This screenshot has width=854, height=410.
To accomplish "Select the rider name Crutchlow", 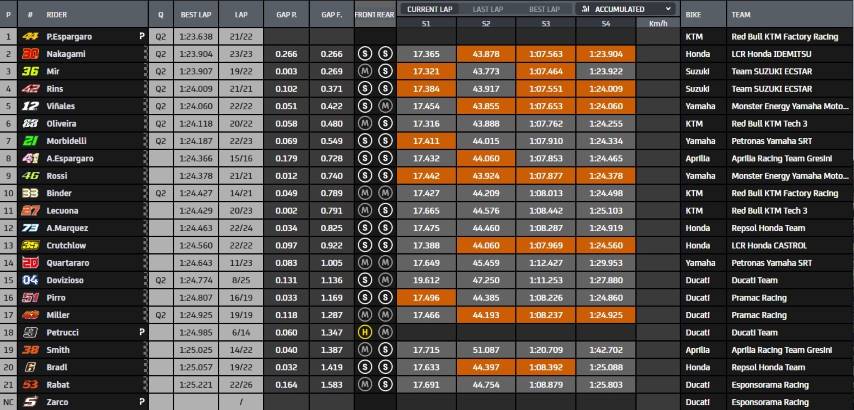I will coord(66,246).
